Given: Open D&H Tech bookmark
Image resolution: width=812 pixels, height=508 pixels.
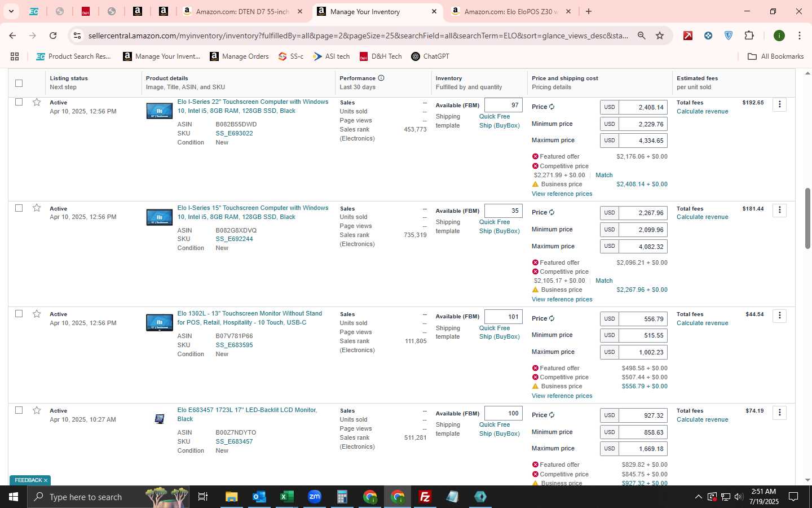Looking at the screenshot, I should click(x=381, y=56).
